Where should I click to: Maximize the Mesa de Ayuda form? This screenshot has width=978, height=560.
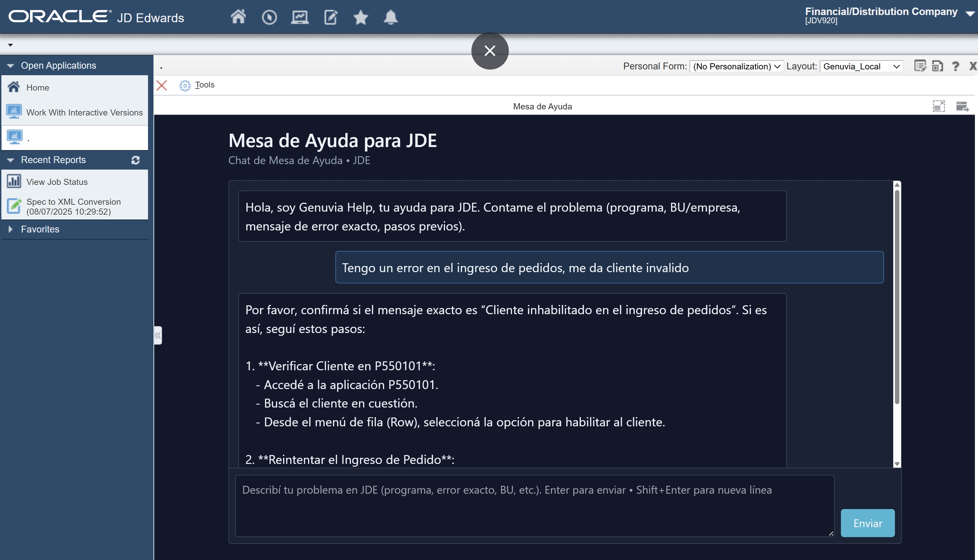pos(939,106)
